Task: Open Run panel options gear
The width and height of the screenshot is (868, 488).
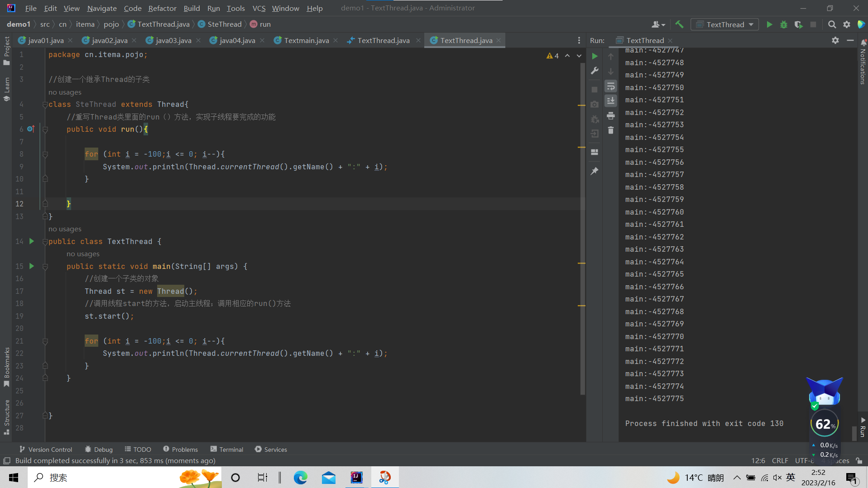Action: (x=835, y=40)
